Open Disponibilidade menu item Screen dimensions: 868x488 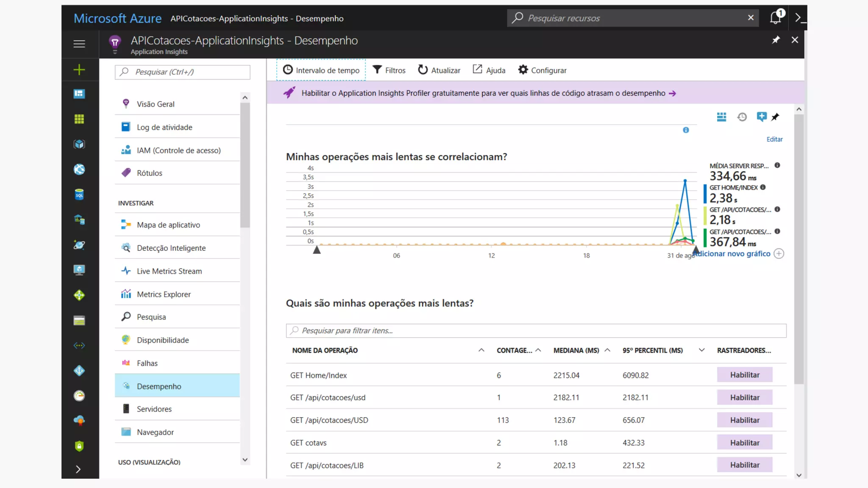tap(177, 340)
